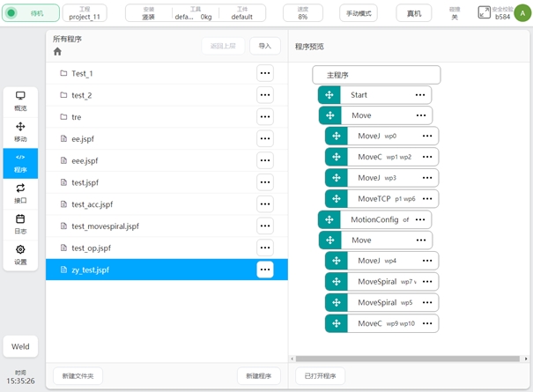Open the 概览 overview sidebar icon
The image size is (533, 392).
point(20,100)
